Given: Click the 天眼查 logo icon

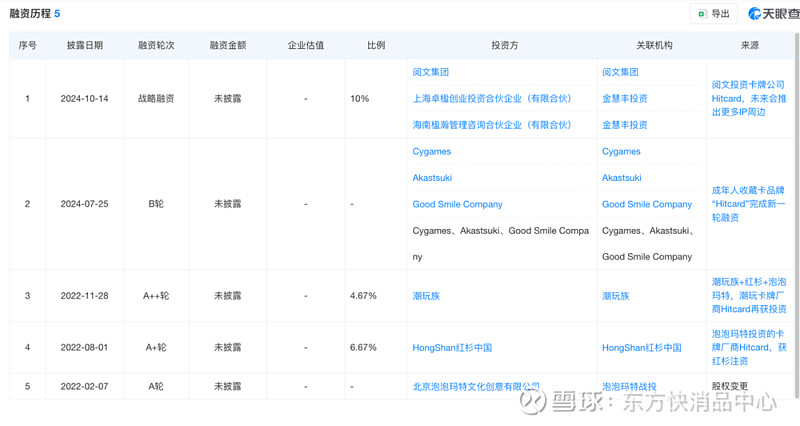Looking at the screenshot, I should 754,14.
